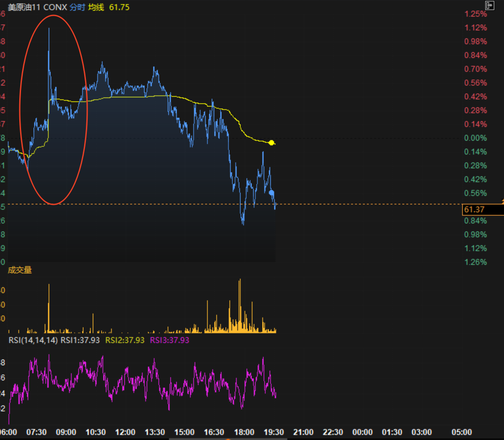Click the blue dot on price line

click(271, 193)
